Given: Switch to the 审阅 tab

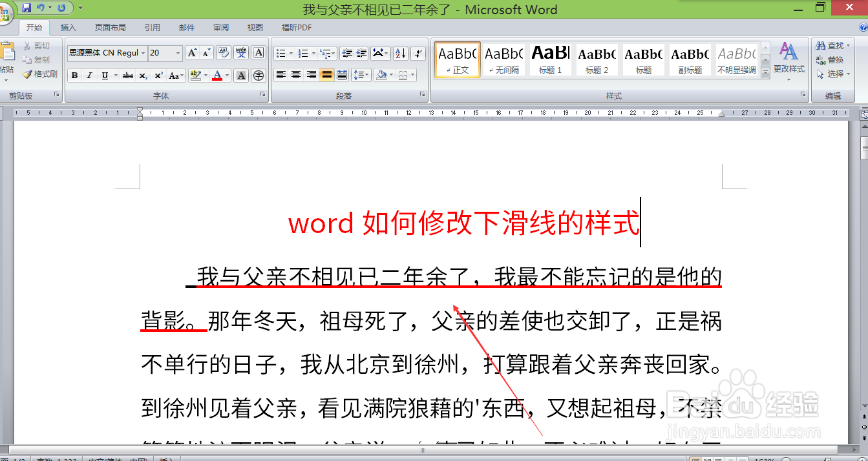Looking at the screenshot, I should 221,27.
